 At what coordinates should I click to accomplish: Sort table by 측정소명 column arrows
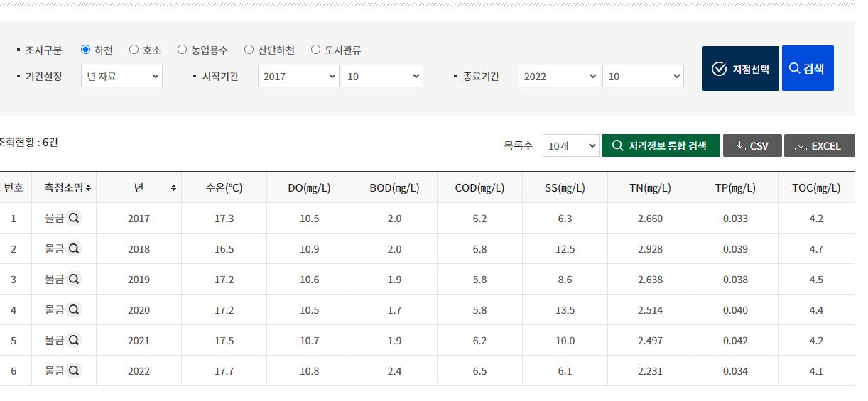tap(88, 188)
